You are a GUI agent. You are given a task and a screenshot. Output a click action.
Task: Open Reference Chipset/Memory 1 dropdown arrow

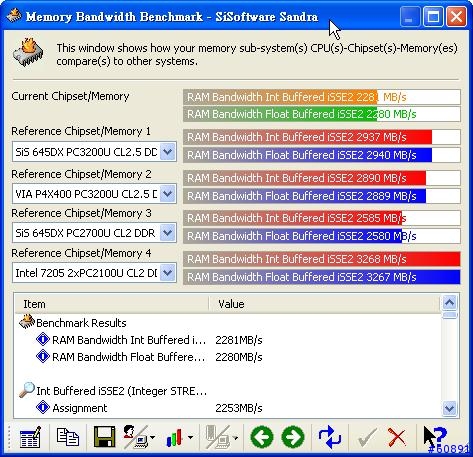click(x=168, y=152)
